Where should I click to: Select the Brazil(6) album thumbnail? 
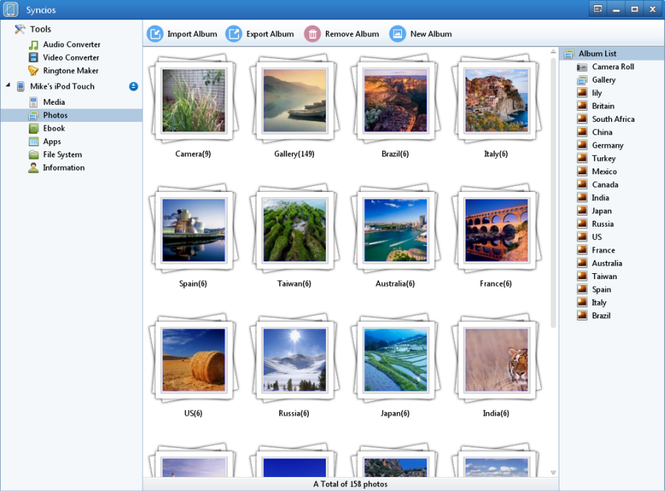395,100
